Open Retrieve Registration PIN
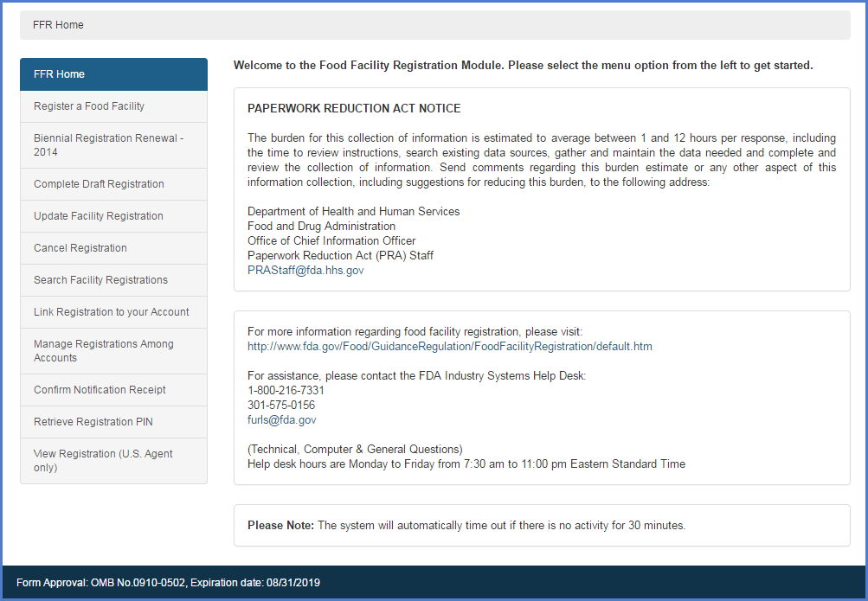 click(93, 422)
